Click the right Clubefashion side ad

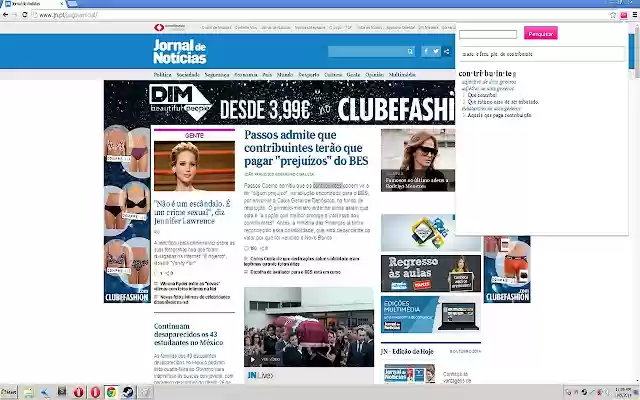[507, 269]
